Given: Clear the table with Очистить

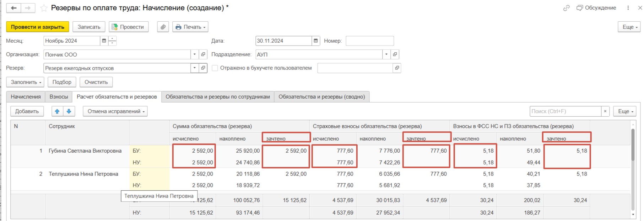Looking at the screenshot, I should [96, 82].
